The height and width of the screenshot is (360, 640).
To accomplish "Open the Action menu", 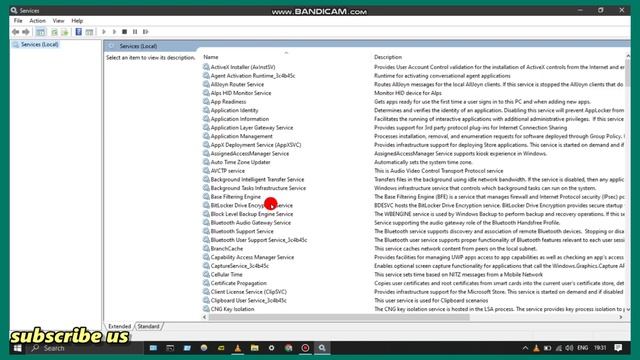I will pos(37,20).
